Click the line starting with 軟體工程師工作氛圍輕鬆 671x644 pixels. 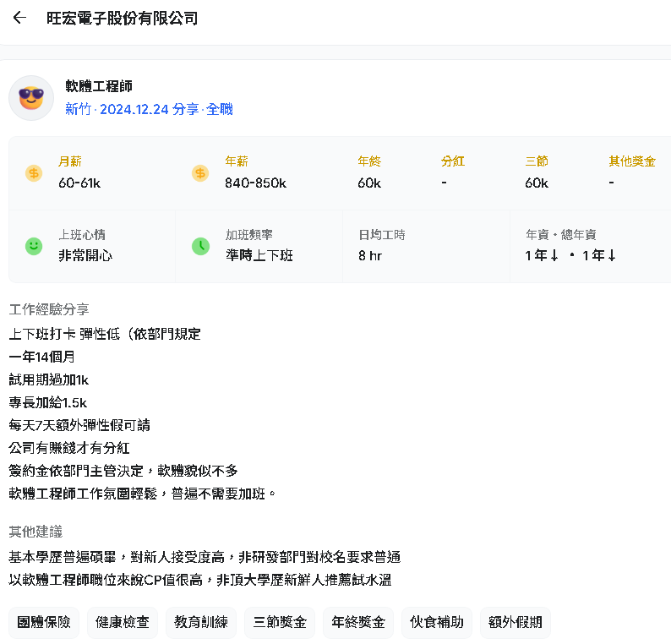point(142,494)
